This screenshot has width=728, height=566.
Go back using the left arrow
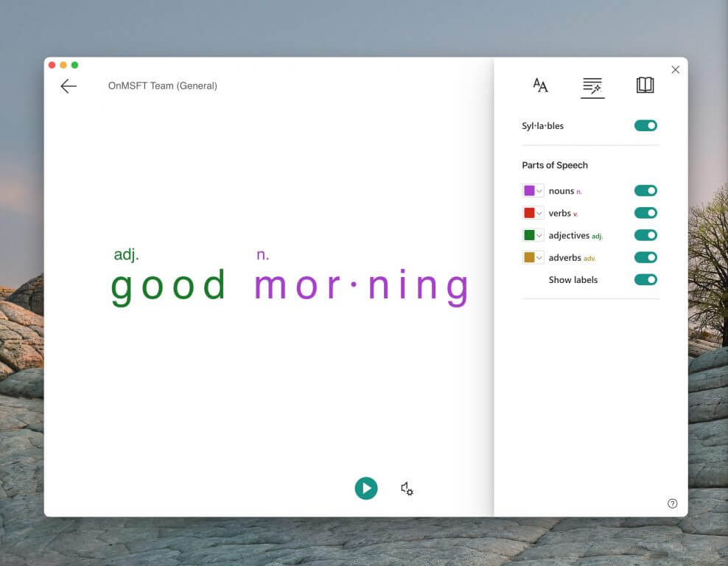(69, 86)
